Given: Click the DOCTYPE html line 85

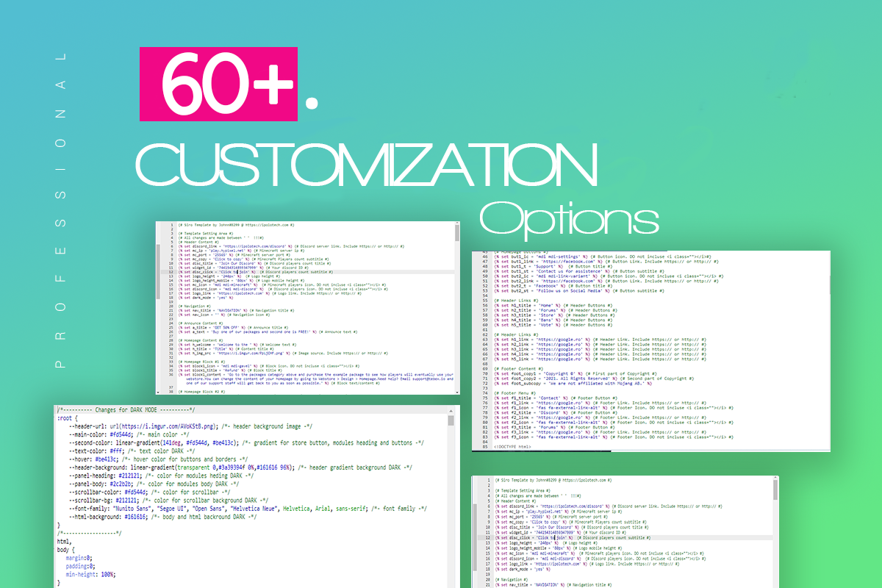Looking at the screenshot, I should click(x=512, y=447).
